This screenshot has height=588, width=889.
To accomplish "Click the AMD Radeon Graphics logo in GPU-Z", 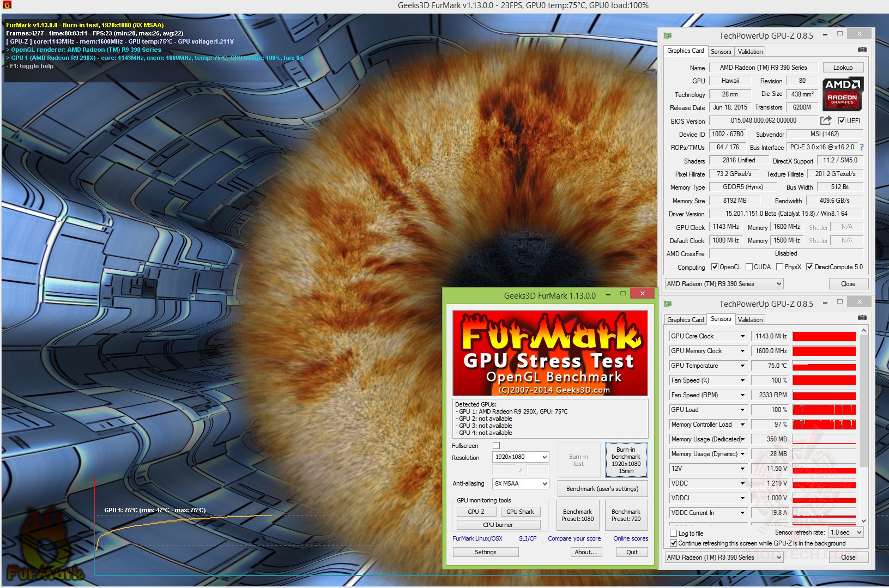I will pos(843,93).
